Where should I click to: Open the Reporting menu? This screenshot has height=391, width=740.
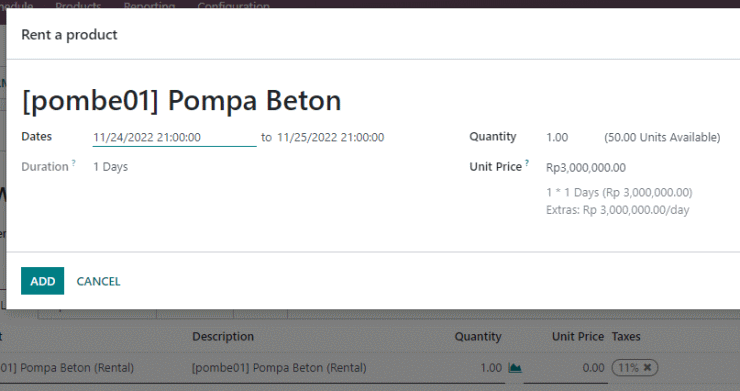coord(149,6)
